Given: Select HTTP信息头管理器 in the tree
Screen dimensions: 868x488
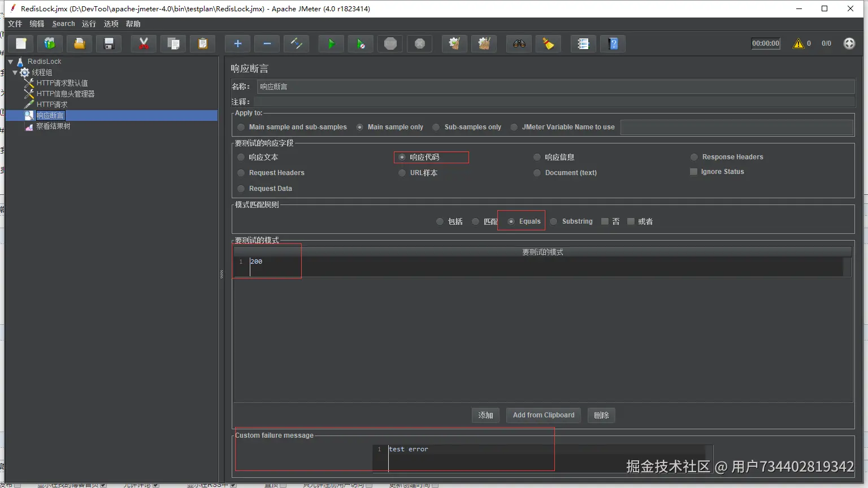Looking at the screenshot, I should click(x=66, y=94).
